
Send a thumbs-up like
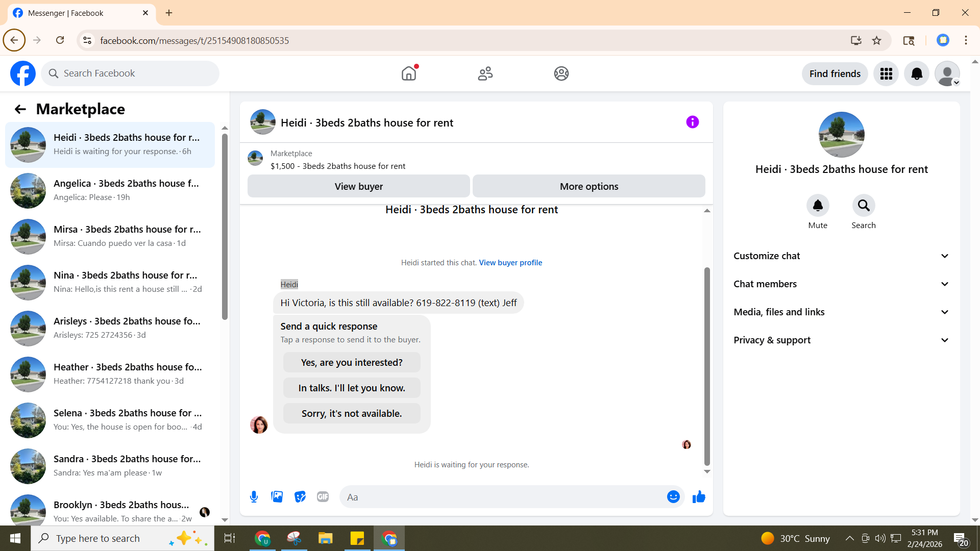(x=699, y=497)
